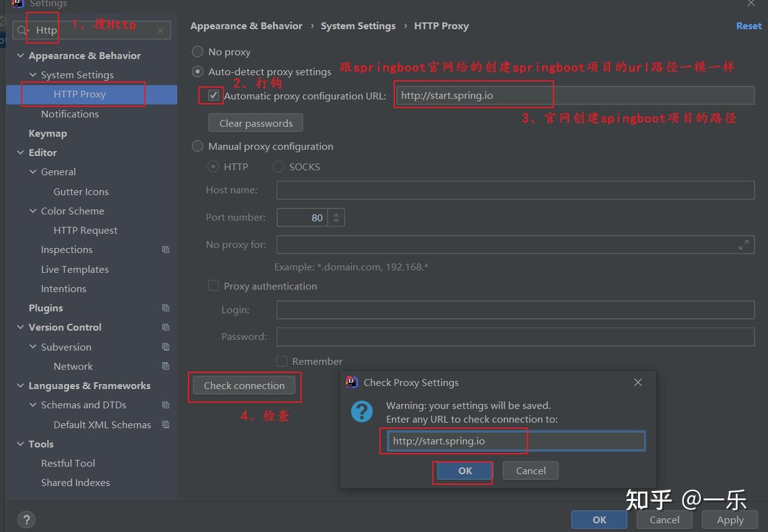The height and width of the screenshot is (532, 768).
Task: Click the copy icon next to Default XML Schemas
Action: tap(165, 424)
